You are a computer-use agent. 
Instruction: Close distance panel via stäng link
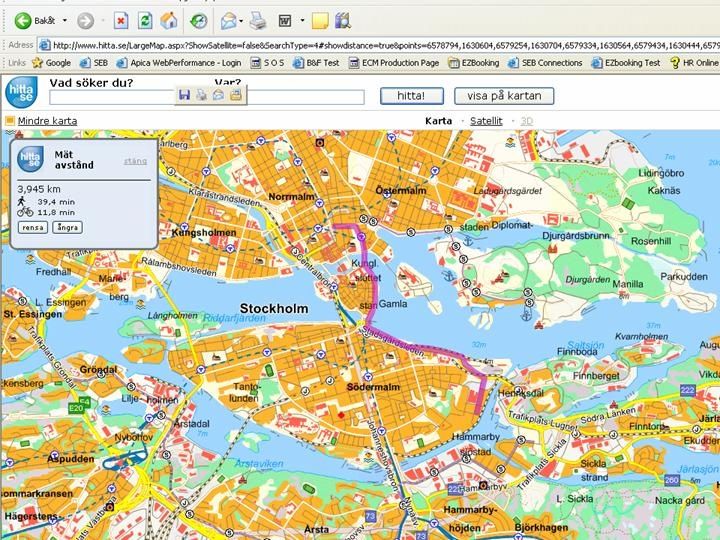pyautogui.click(x=135, y=161)
